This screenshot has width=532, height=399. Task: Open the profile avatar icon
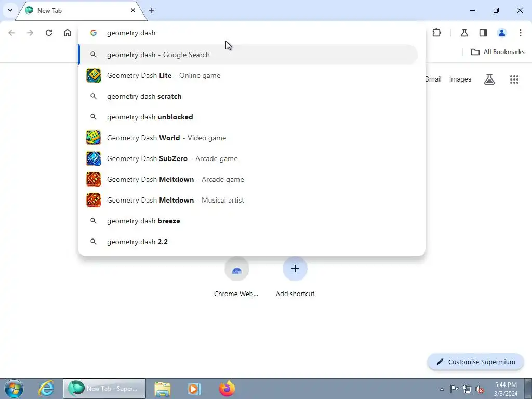[x=502, y=33]
